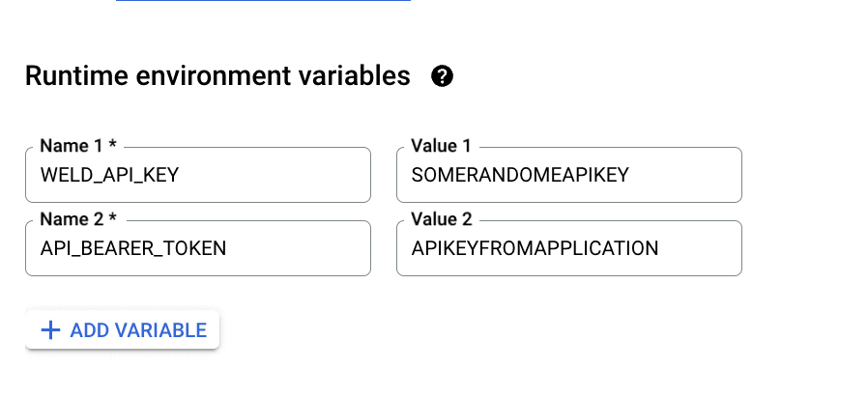Click the ADD VARIABLE text label
The image size is (868, 398).
(x=138, y=330)
